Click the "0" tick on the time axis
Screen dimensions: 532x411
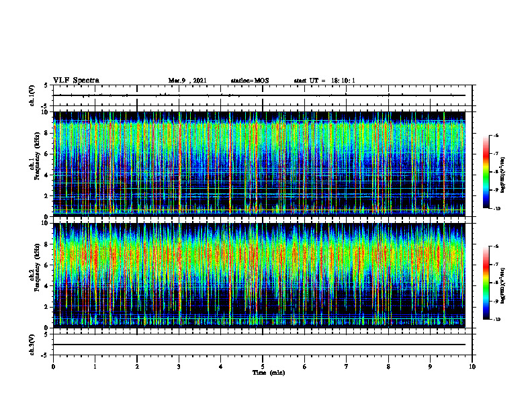pos(53,367)
